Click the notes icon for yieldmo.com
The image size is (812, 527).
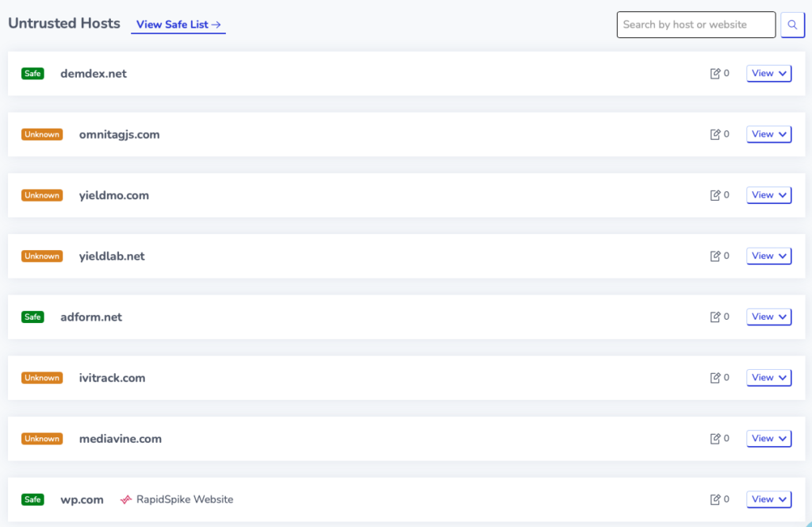715,194
